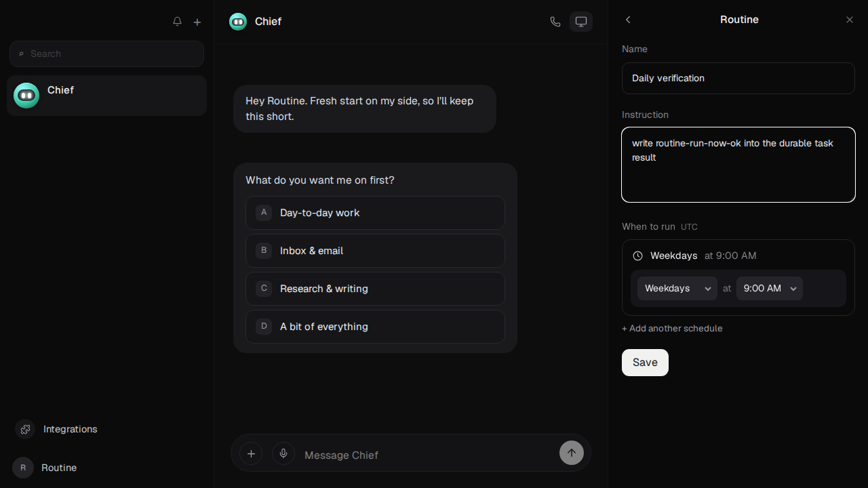The width and height of the screenshot is (868, 488).
Task: Send message with the arrow button
Action: [572, 453]
